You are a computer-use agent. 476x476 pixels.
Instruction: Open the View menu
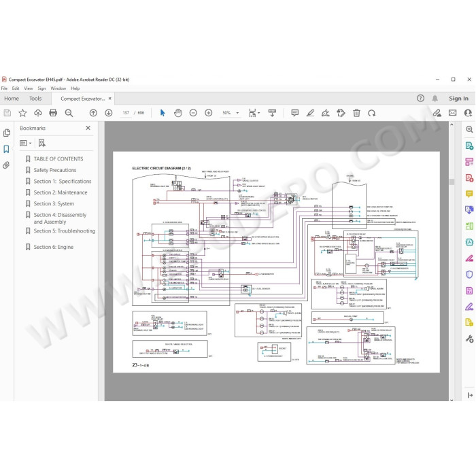pos(29,88)
